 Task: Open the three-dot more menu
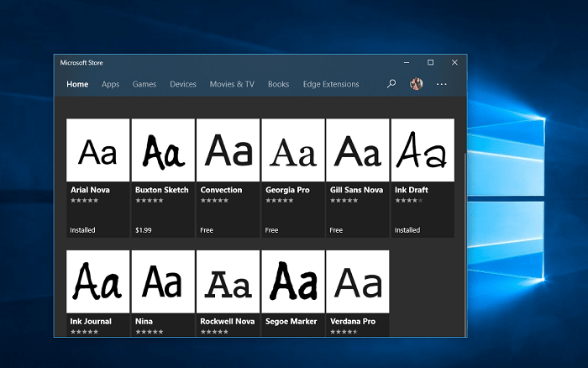[441, 84]
